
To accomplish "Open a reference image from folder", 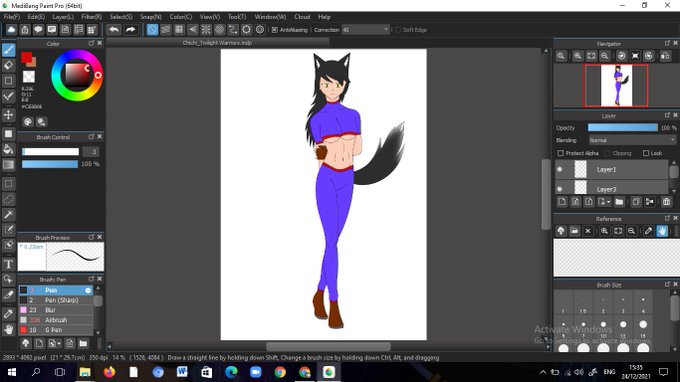I will click(575, 231).
